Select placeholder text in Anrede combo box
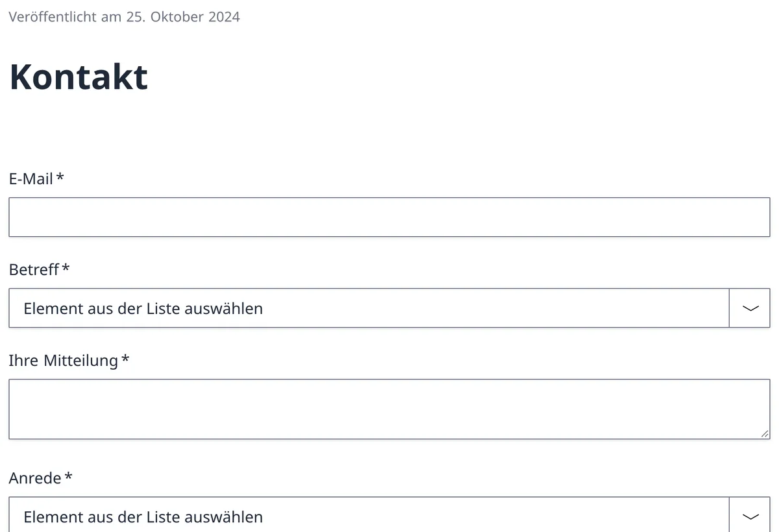This screenshot has width=779, height=532. coord(143,516)
